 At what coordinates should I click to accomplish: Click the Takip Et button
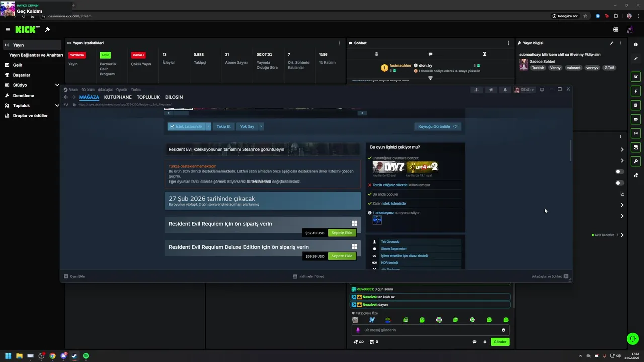coord(224,126)
